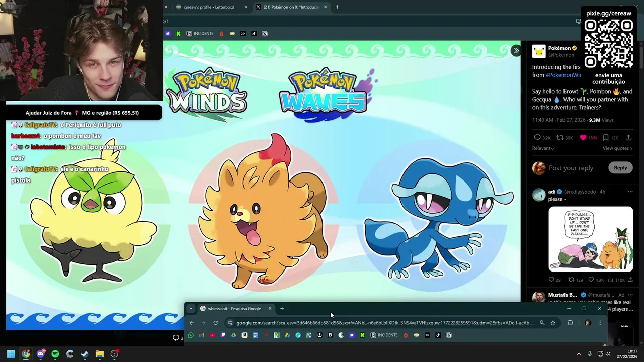
Task: Open the Windows Start menu
Action: click(x=11, y=354)
